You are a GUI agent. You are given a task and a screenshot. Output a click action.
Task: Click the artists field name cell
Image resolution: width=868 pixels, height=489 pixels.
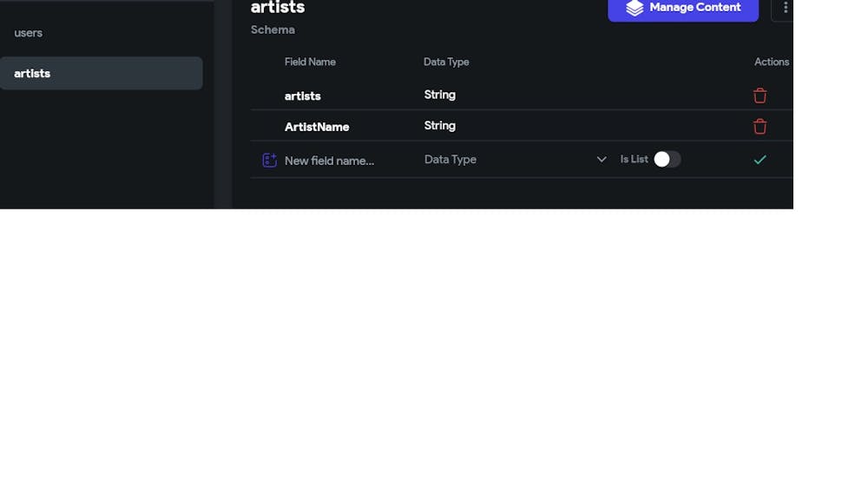(x=303, y=96)
